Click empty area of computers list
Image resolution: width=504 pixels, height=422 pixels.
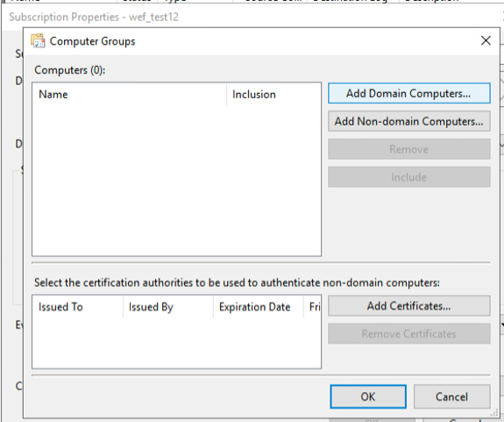176,180
